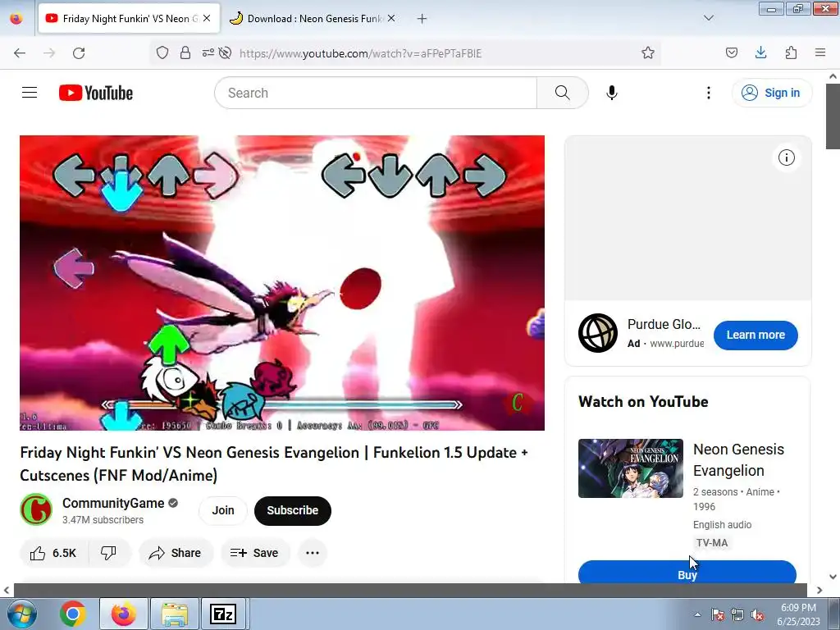Close the Friday Night Funkin' tab
This screenshot has width=840, height=630.
pos(207,18)
